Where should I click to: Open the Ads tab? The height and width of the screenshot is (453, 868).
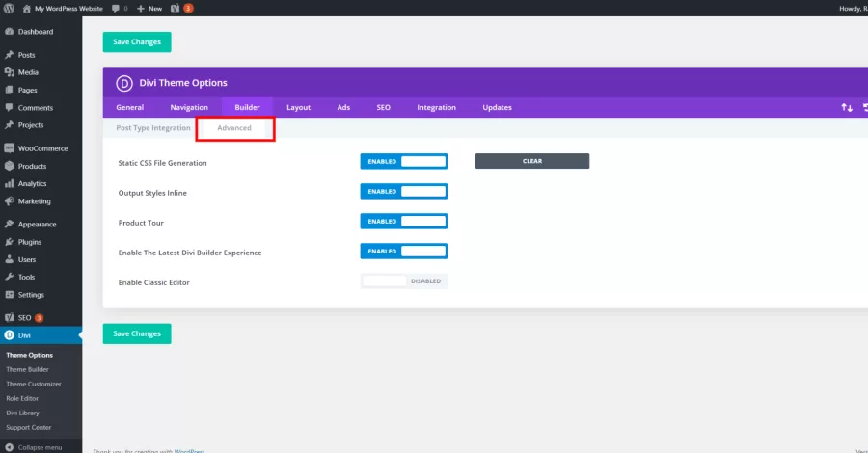[343, 107]
